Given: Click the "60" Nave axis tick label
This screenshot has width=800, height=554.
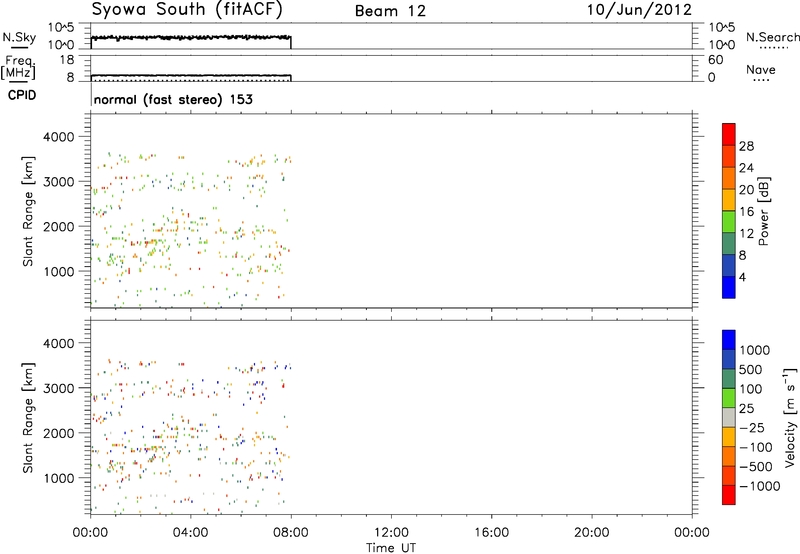Looking at the screenshot, I should [x=715, y=60].
